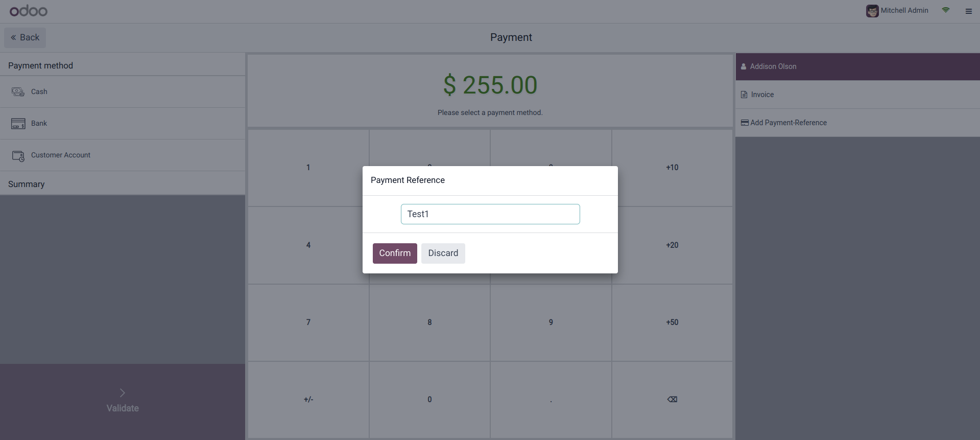Click Add Payment-Reference option
980x440 pixels.
point(788,123)
